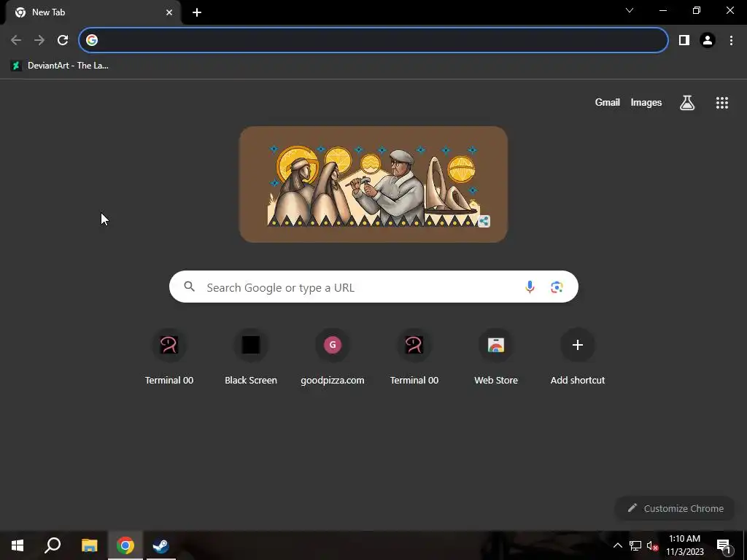Click the Google icon in the address bar
This screenshot has width=747, height=560.
click(x=92, y=40)
